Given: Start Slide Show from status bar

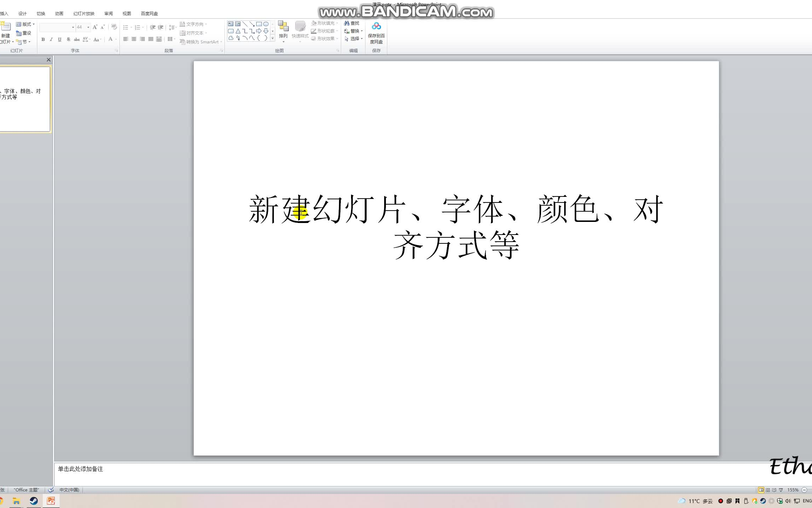Looking at the screenshot, I should coord(781,490).
